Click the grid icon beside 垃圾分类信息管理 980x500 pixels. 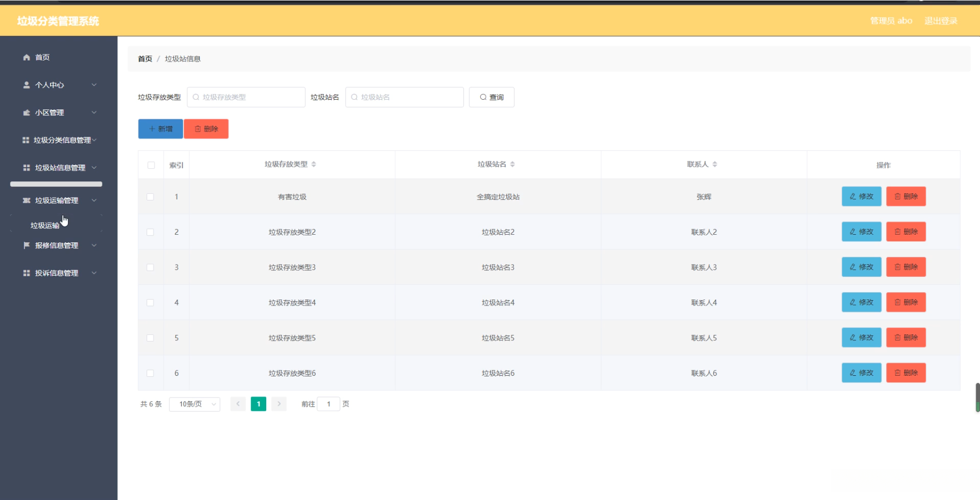[26, 140]
